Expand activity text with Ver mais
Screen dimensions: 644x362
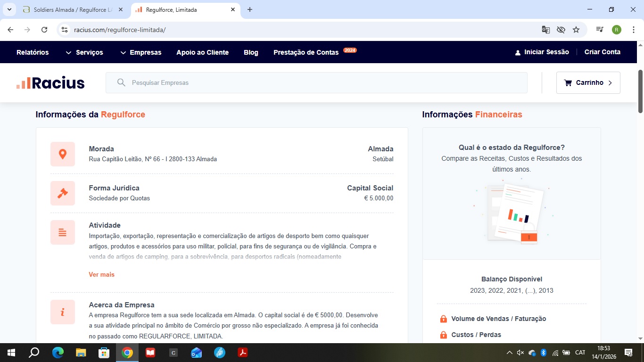click(101, 274)
